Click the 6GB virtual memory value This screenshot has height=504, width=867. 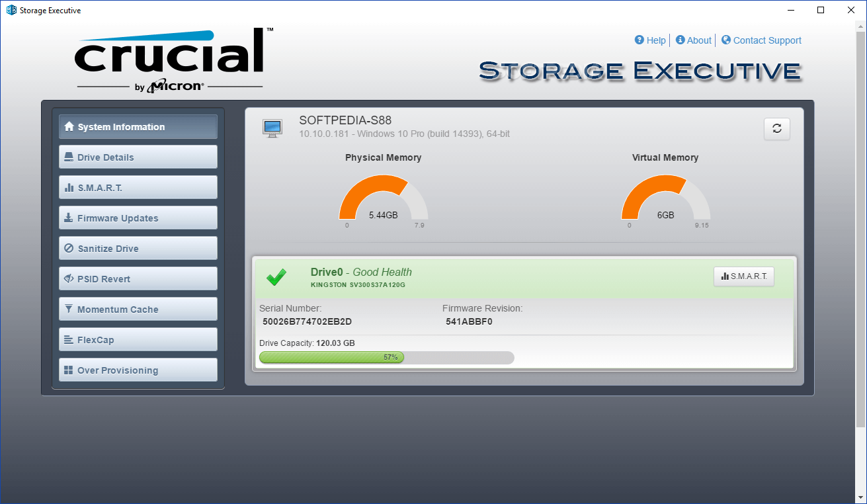tap(666, 215)
